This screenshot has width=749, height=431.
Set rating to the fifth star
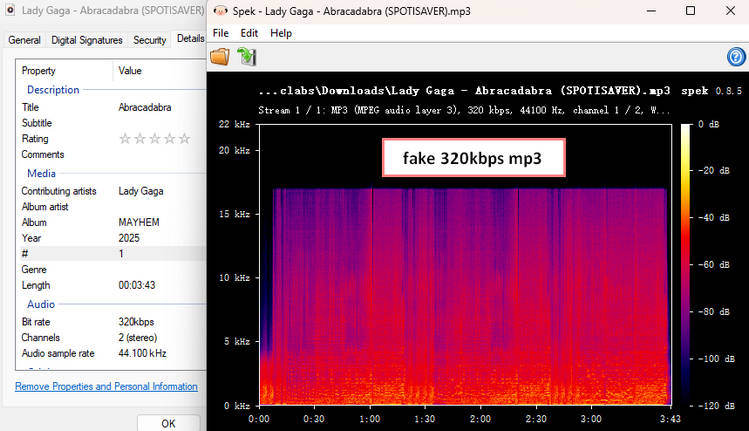tap(184, 139)
